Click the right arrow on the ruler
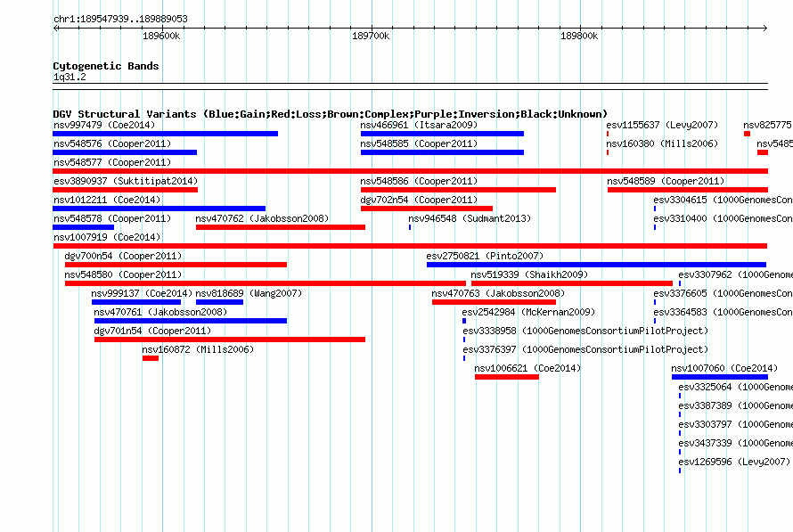The height and width of the screenshot is (532, 793). point(765,28)
